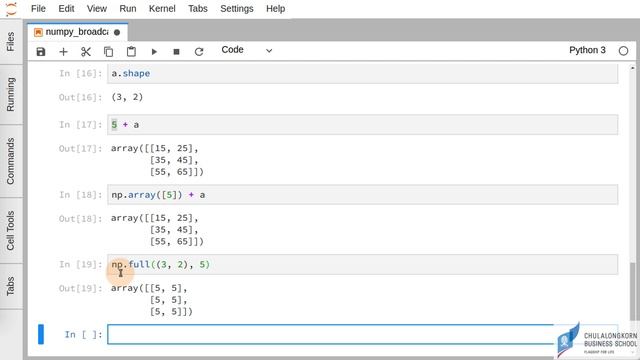Run the selected cell with the play icon
640x360 pixels.
tap(154, 52)
